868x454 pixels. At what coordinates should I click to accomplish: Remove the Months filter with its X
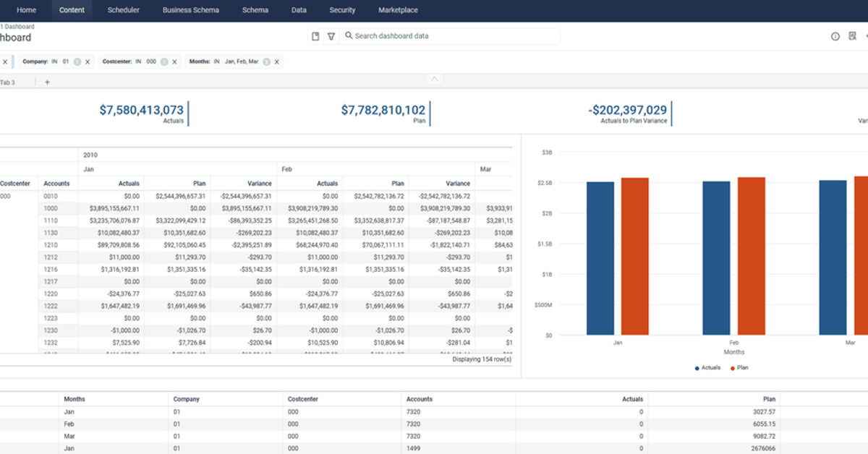click(x=277, y=62)
